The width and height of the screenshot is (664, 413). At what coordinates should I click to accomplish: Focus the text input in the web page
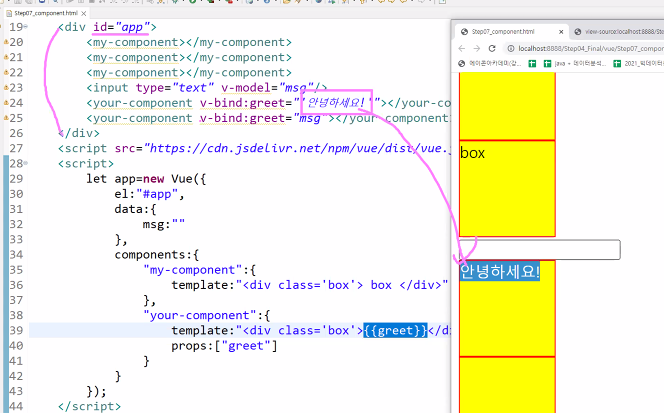click(540, 249)
